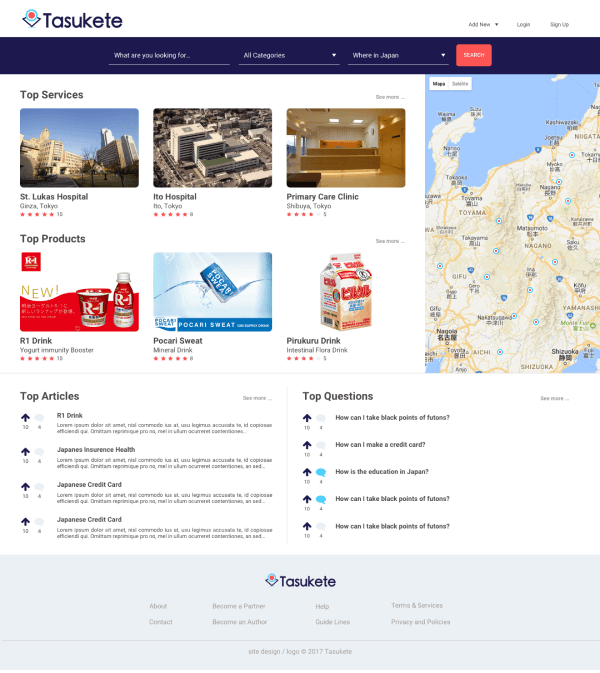The width and height of the screenshot is (600, 673).
Task: Click See more for Top Services
Action: point(390,97)
